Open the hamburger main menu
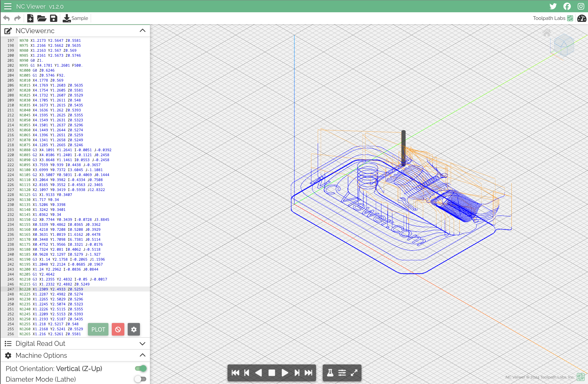 [8, 6]
